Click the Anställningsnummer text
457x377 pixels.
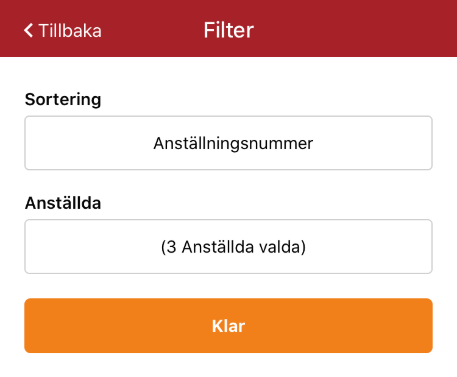click(233, 144)
